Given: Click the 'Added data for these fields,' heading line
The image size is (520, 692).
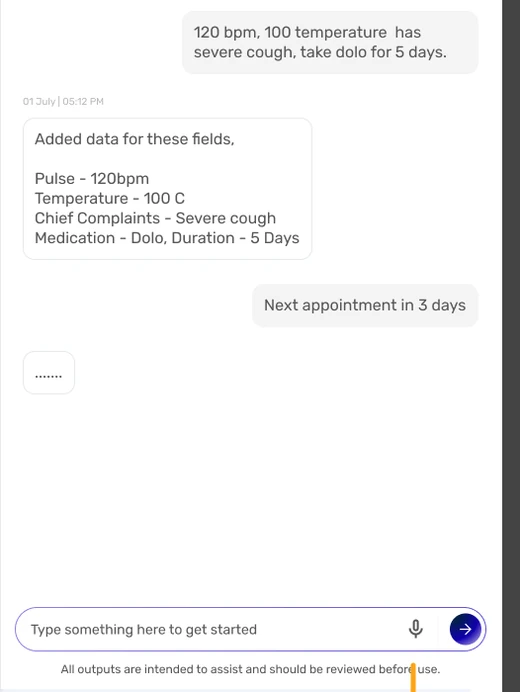Looking at the screenshot, I should (x=135, y=139).
